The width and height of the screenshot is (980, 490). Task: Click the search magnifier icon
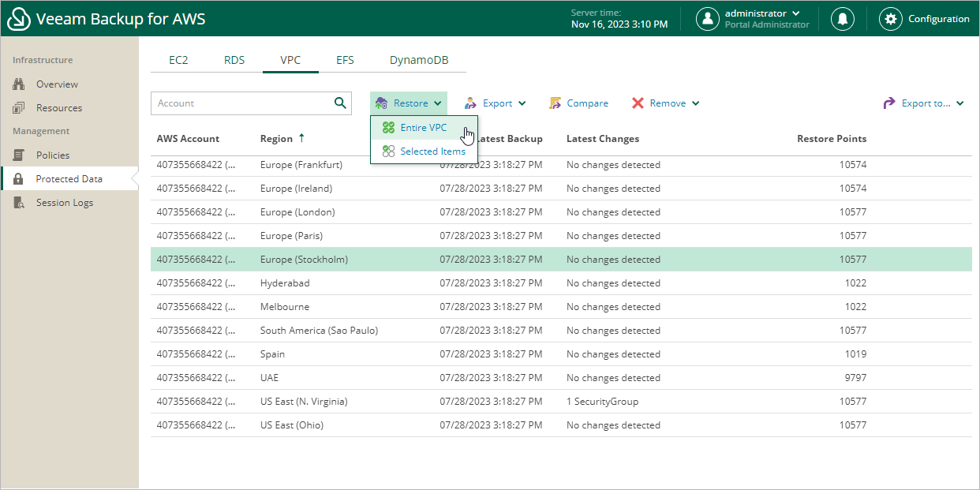(x=340, y=103)
